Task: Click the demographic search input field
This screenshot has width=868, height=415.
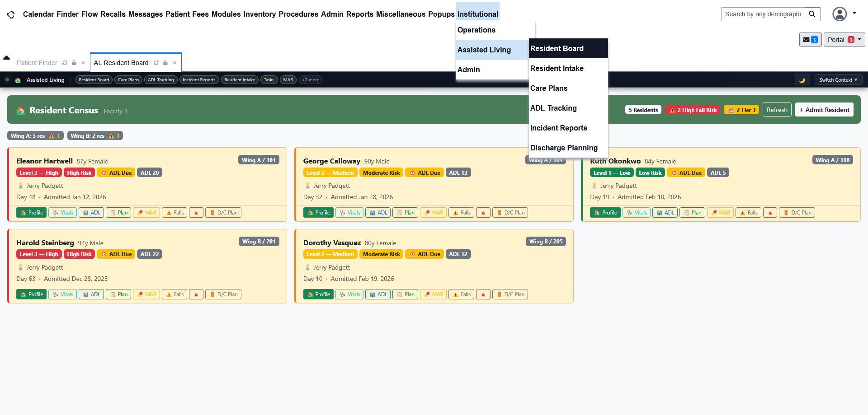Action: tap(763, 14)
